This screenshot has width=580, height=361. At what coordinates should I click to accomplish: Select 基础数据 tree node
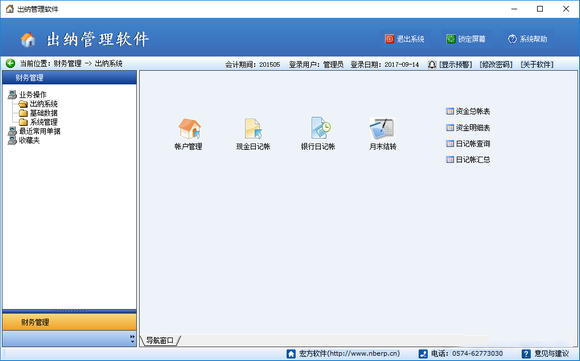tap(44, 113)
